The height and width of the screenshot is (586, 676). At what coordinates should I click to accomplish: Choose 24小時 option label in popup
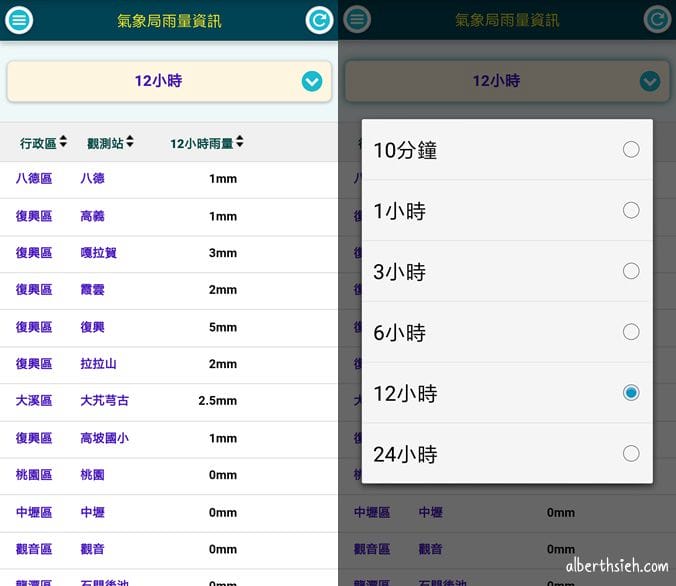[405, 454]
